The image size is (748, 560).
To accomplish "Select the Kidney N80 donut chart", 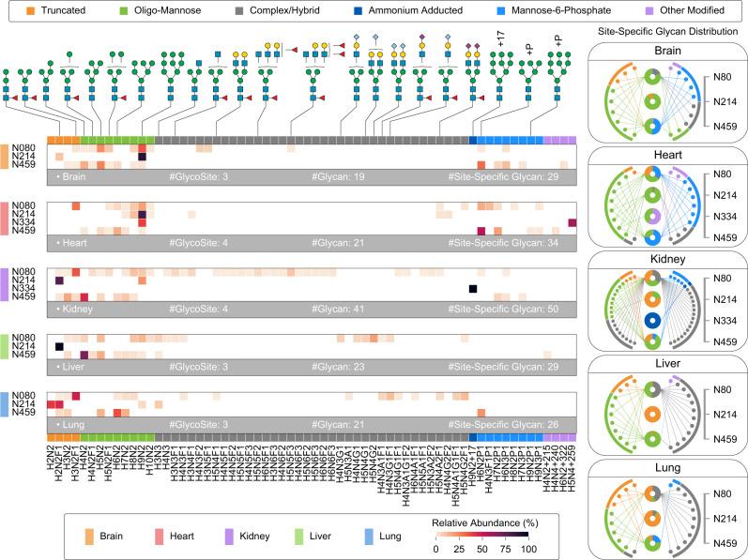I will pyautogui.click(x=652, y=279).
